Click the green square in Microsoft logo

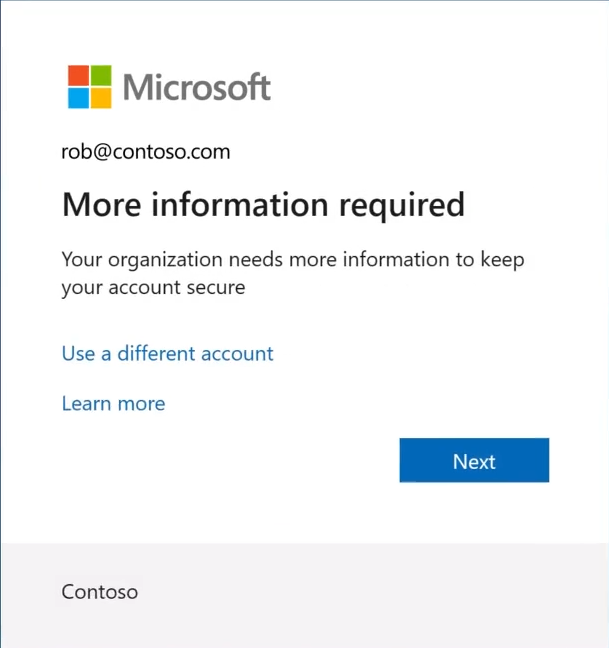(101, 76)
